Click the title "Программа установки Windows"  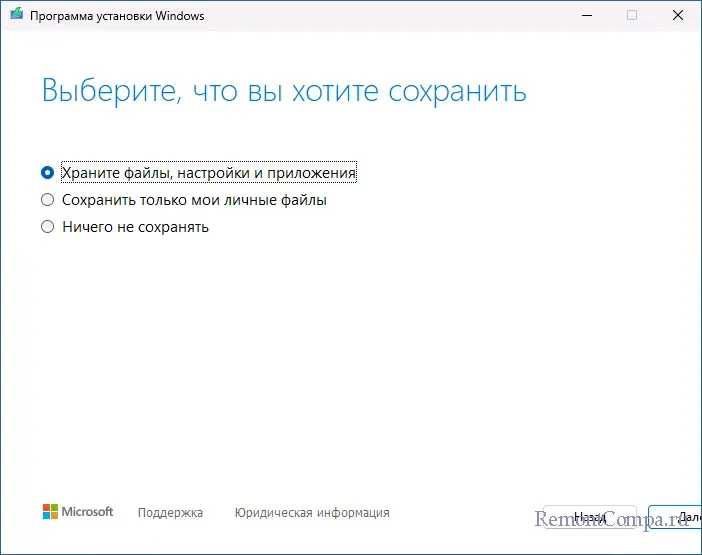point(117,16)
